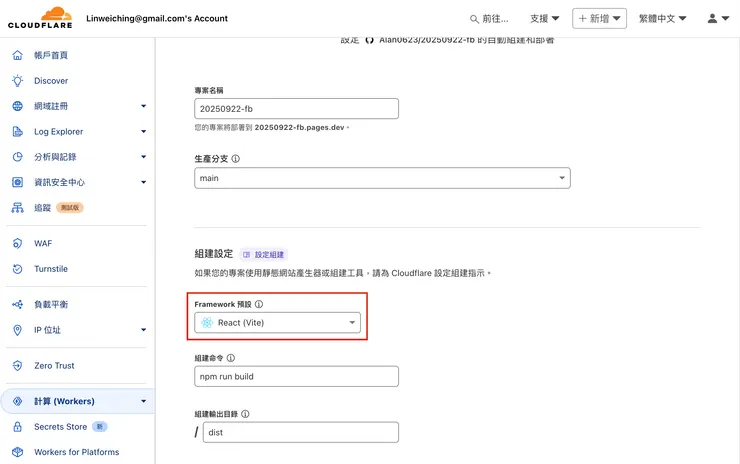This screenshot has width=740, height=464.
Task: Open Zero Trust in sidebar
Action: pos(54,366)
